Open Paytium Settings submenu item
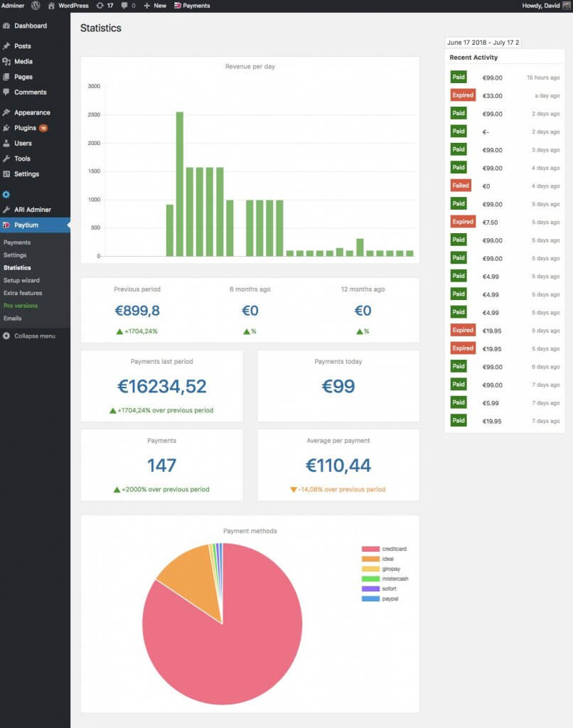Viewport: 573px width, 728px height. click(x=15, y=255)
